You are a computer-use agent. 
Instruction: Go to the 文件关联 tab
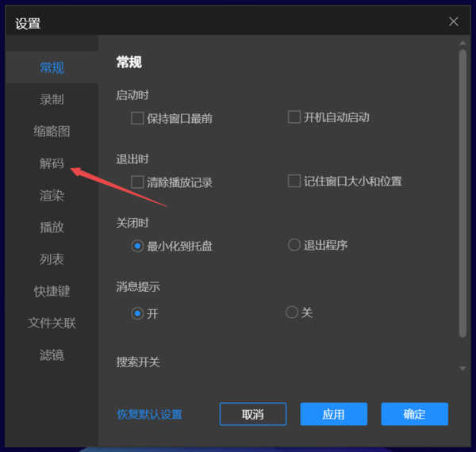[52, 323]
